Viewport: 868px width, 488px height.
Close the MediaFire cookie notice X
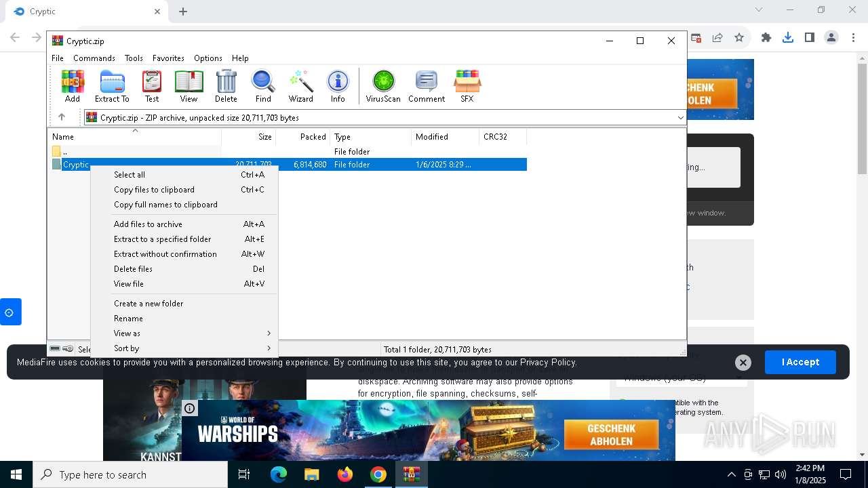click(x=743, y=363)
